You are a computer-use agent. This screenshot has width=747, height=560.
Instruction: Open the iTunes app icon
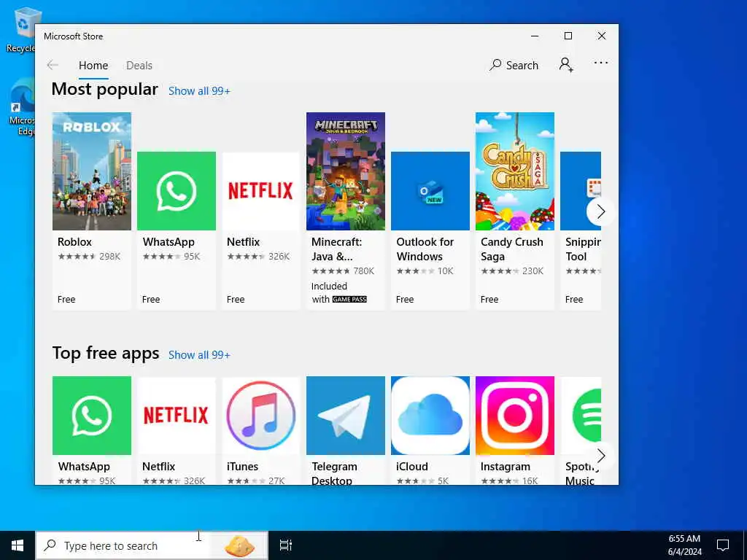point(260,416)
